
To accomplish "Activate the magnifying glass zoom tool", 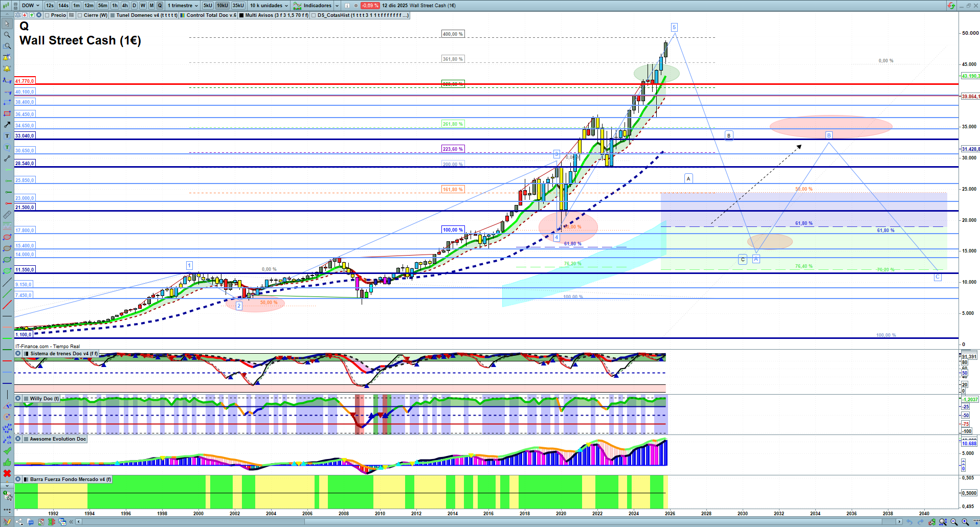I will click(7, 35).
